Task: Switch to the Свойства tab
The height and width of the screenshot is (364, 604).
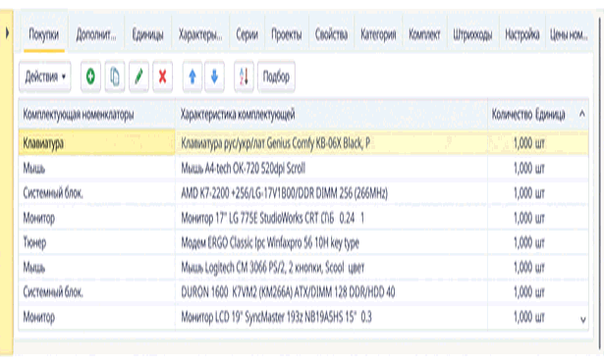Action: [331, 35]
